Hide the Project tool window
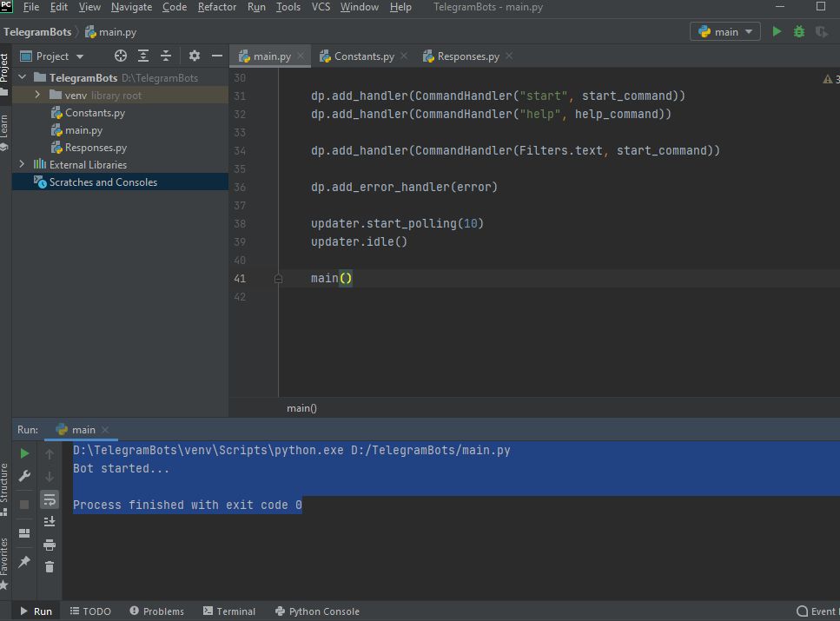This screenshot has height=621, width=840. coord(217,56)
